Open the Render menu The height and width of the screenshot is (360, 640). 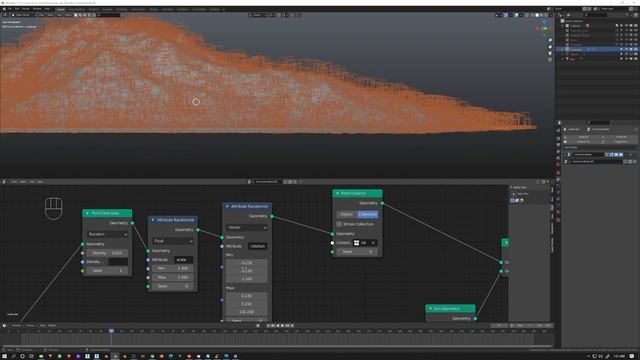(x=26, y=9)
